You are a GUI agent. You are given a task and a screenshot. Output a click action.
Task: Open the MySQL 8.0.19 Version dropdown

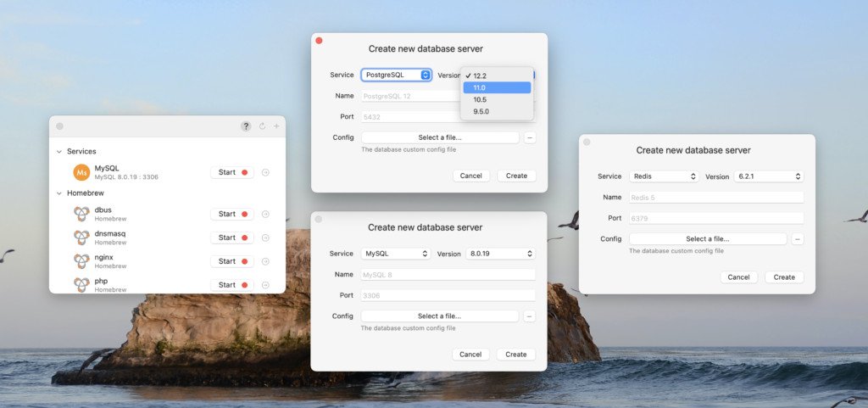[500, 254]
